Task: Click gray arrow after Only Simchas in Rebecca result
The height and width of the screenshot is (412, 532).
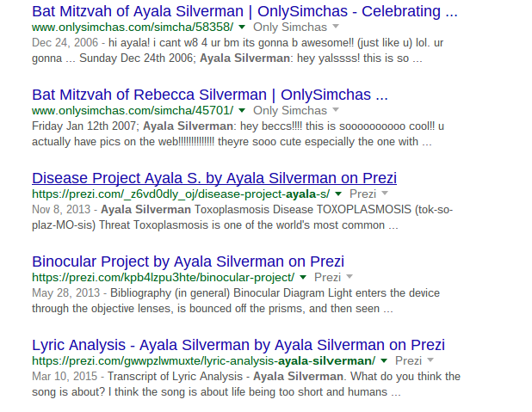Action: [x=336, y=110]
